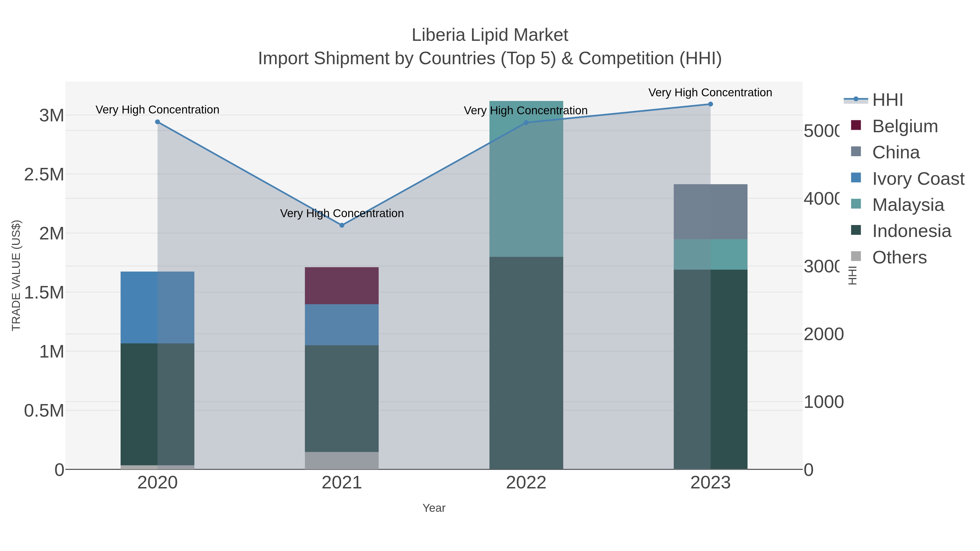Screen dimensions: 980x551
Task: Click 'Very High Concentration' annotation above 2021
Action: [342, 213]
